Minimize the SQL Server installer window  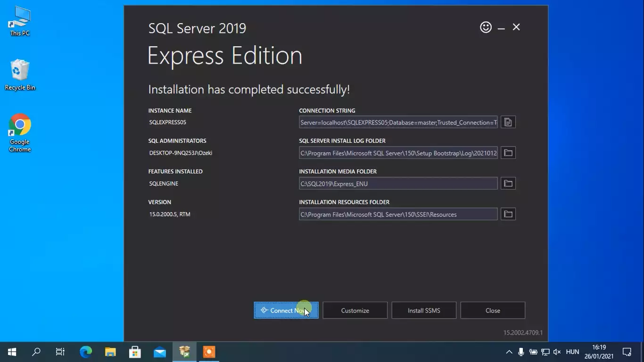pos(501,28)
